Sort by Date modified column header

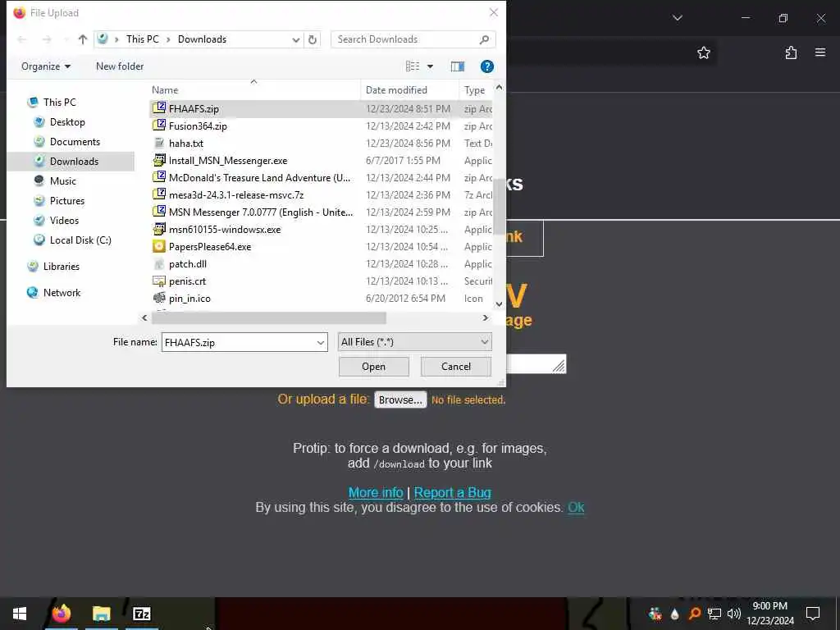click(410, 90)
